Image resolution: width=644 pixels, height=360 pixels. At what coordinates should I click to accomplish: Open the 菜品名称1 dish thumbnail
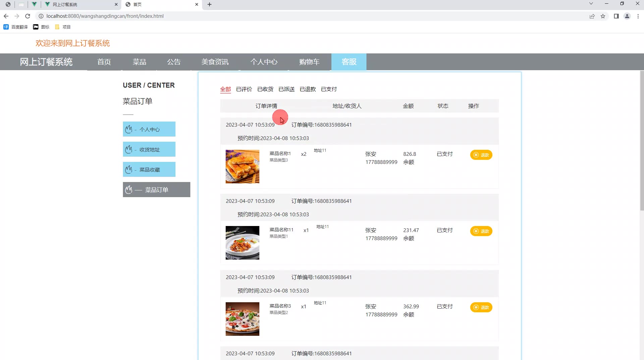click(242, 167)
